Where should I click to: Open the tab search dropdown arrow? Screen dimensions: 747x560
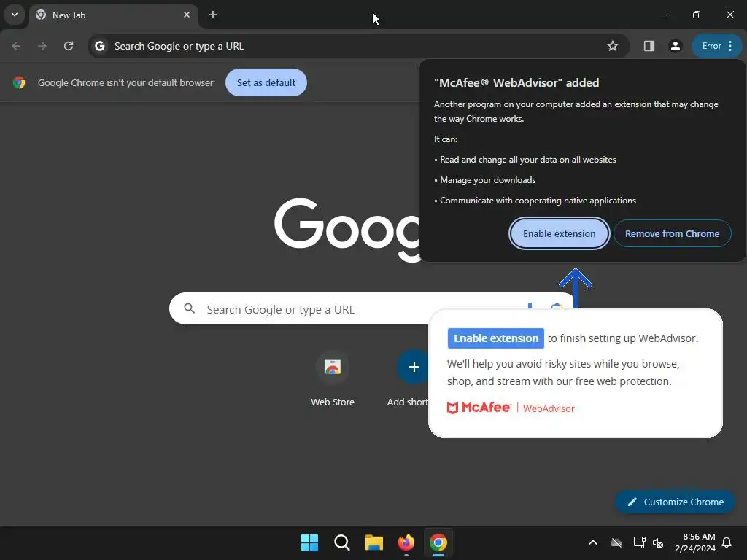click(x=15, y=15)
